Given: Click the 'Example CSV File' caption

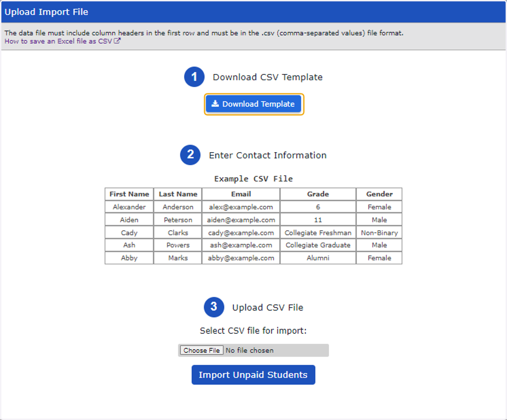Looking at the screenshot, I should [x=253, y=179].
